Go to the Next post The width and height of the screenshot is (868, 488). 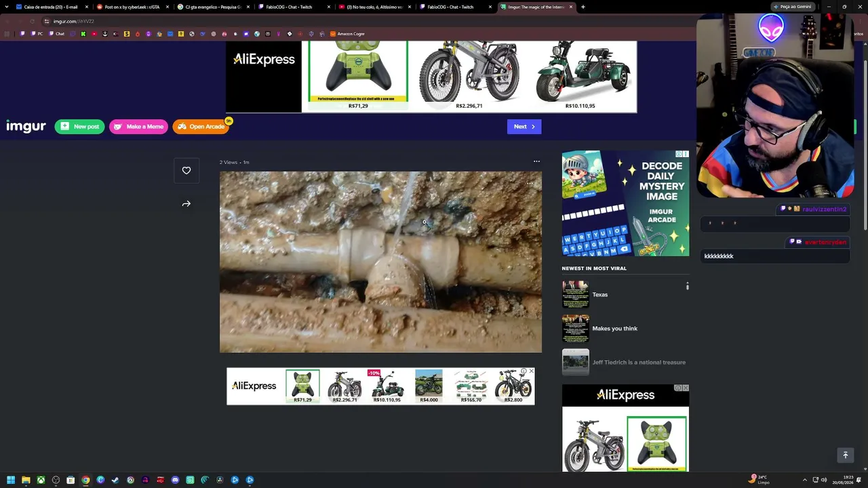click(x=524, y=127)
